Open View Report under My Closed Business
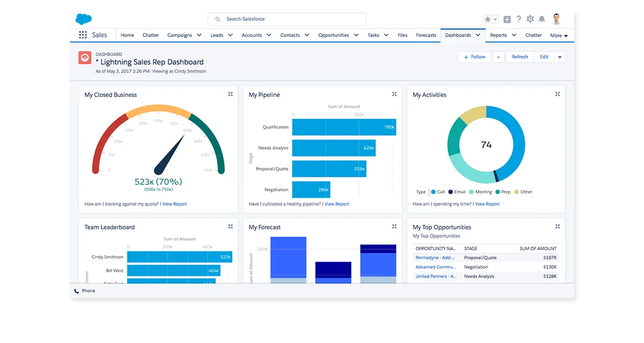 point(174,204)
